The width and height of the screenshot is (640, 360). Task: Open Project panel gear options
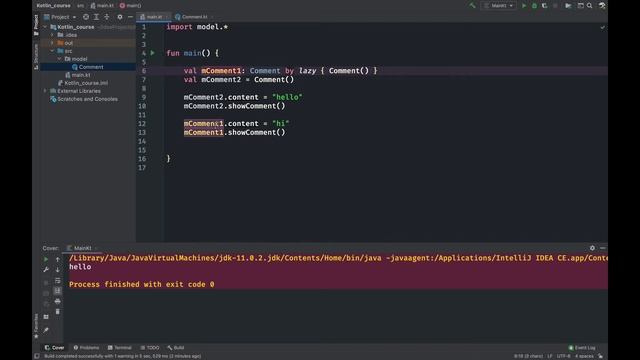[120, 17]
